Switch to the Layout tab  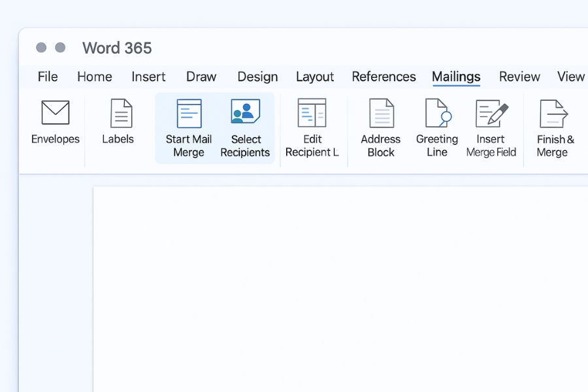[x=315, y=76]
